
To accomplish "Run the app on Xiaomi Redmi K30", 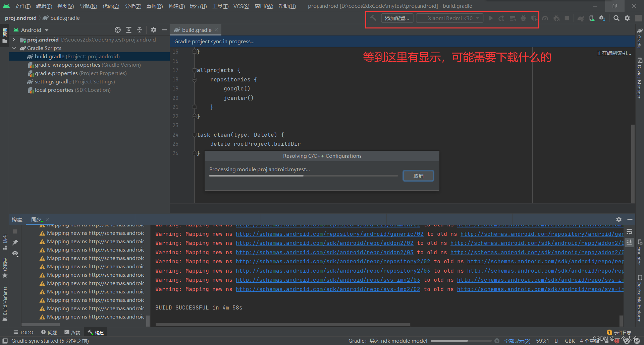I will (491, 18).
